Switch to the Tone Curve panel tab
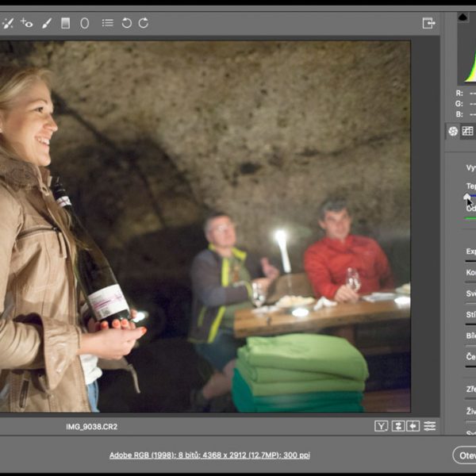This screenshot has width=476, height=476. 467,132
